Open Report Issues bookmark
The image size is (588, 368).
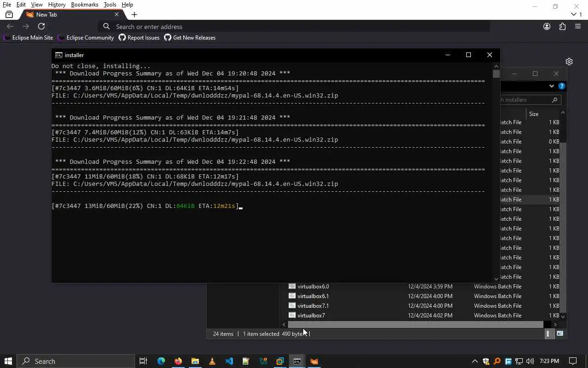[x=139, y=38]
